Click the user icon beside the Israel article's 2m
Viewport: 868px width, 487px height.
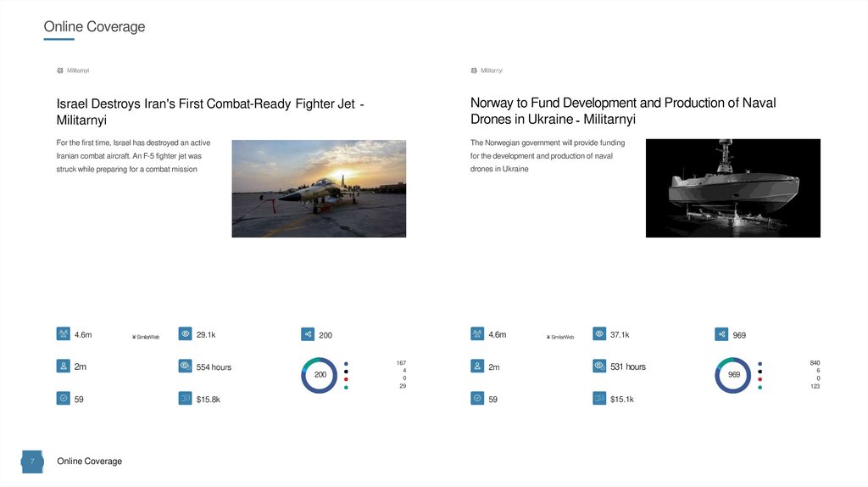tap(63, 366)
